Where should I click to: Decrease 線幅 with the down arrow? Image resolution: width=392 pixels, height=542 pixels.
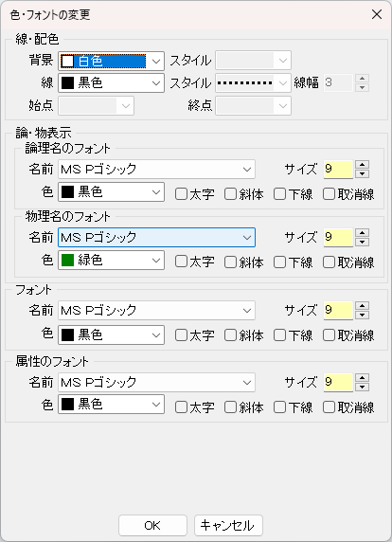click(x=362, y=87)
